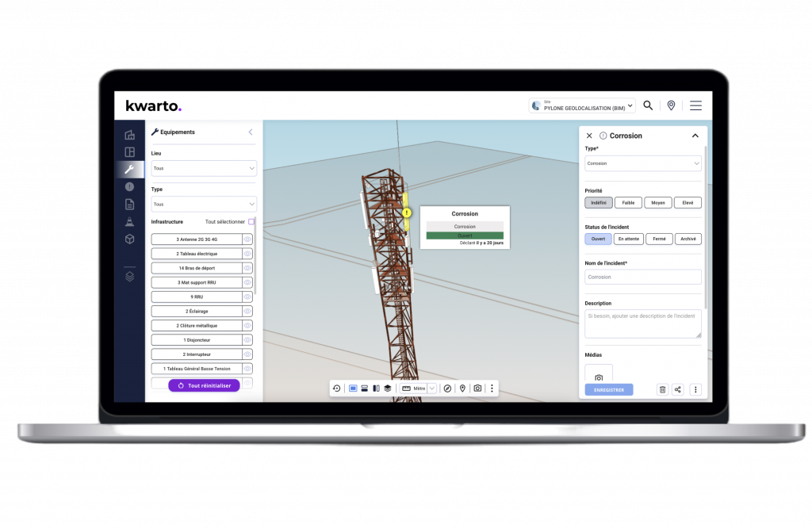This screenshot has width=812, height=528.
Task: Click the camera screenshot icon in viewer toolbar
Action: pyautogui.click(x=477, y=388)
